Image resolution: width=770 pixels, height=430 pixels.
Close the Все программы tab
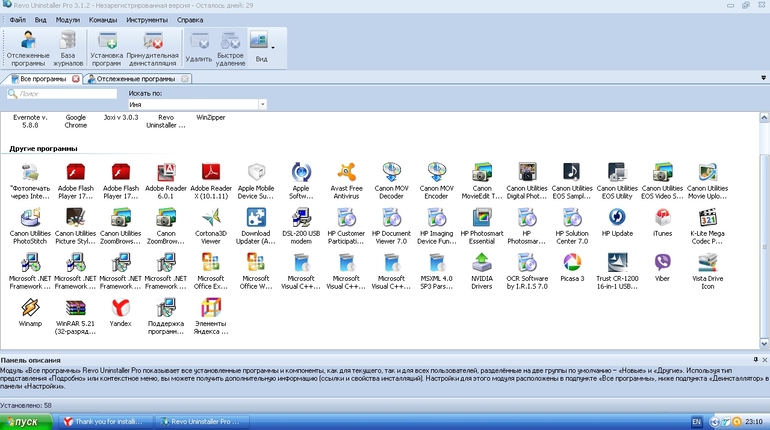tap(76, 78)
